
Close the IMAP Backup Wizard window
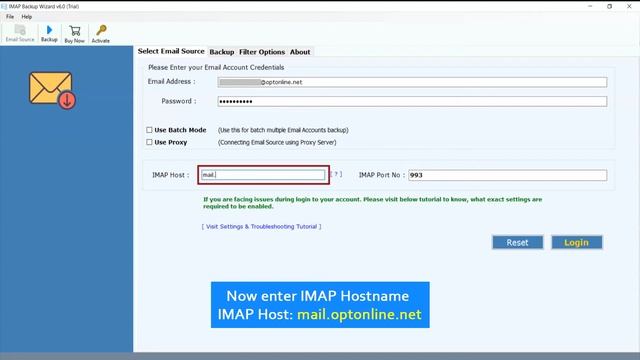(629, 6)
